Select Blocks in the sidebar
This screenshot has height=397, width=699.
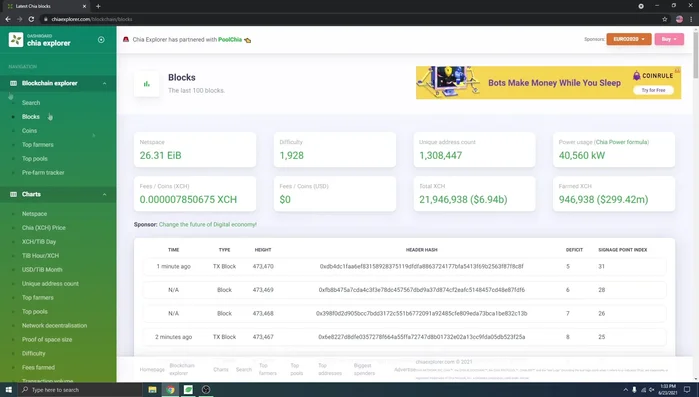click(x=31, y=117)
